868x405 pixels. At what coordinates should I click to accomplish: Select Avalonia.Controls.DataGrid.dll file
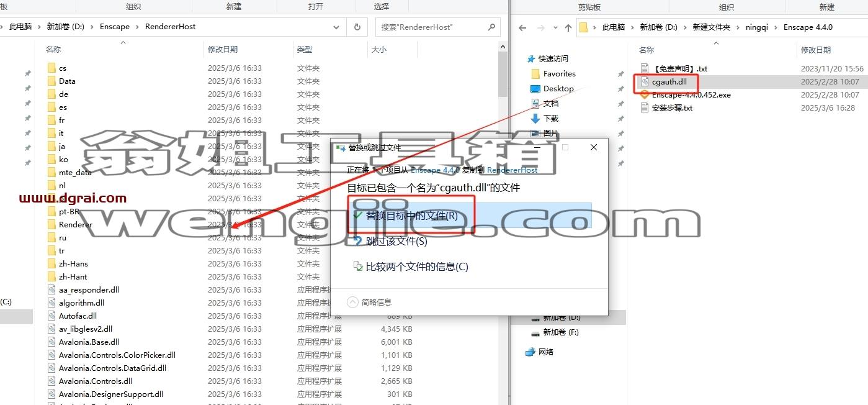pos(112,368)
